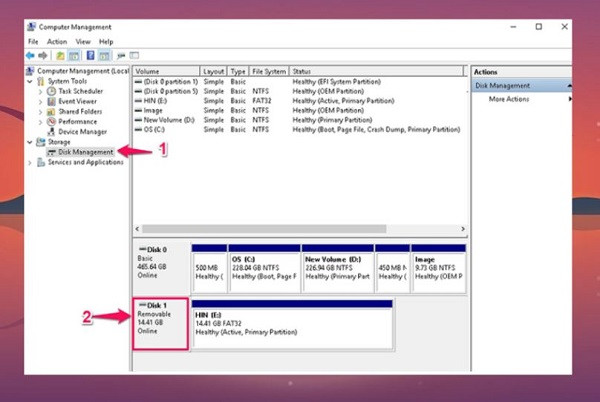The width and height of the screenshot is (600, 402).
Task: Maximize the Computer Management window
Action: pos(539,27)
